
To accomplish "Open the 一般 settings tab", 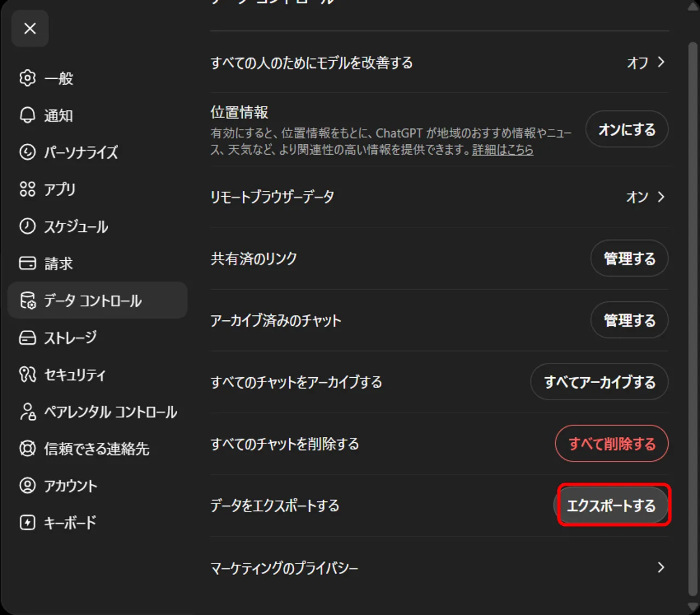I will [x=97, y=78].
